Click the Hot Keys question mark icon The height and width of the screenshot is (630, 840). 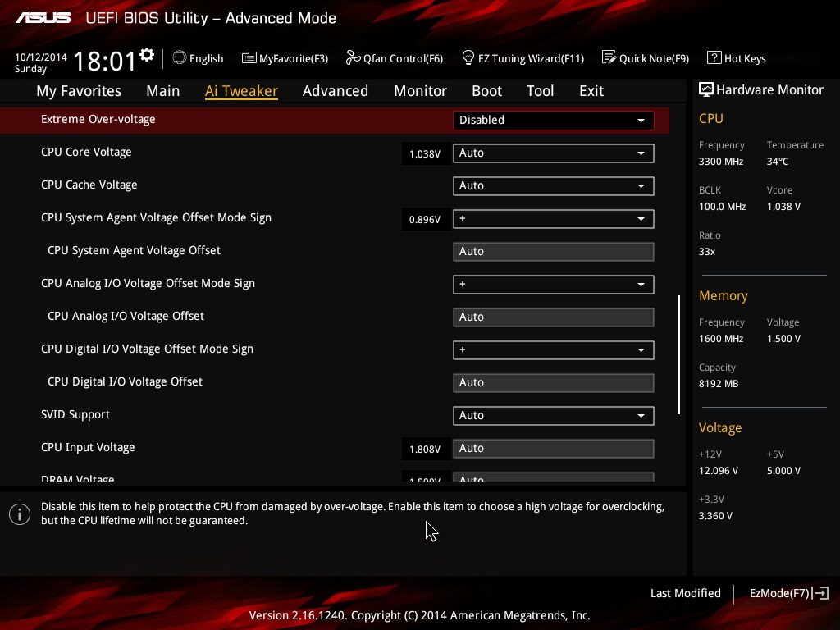pyautogui.click(x=714, y=57)
